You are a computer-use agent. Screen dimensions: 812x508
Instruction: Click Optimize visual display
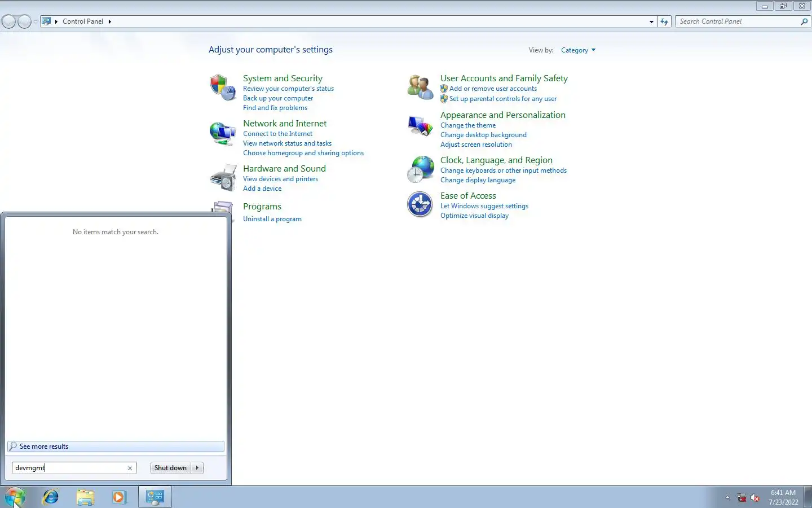[x=474, y=216]
